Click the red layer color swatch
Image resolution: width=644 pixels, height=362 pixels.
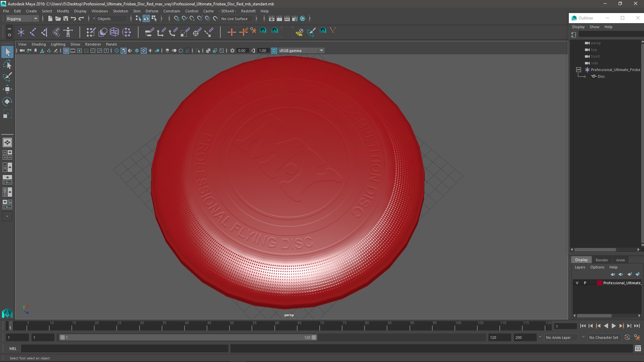coord(600,283)
